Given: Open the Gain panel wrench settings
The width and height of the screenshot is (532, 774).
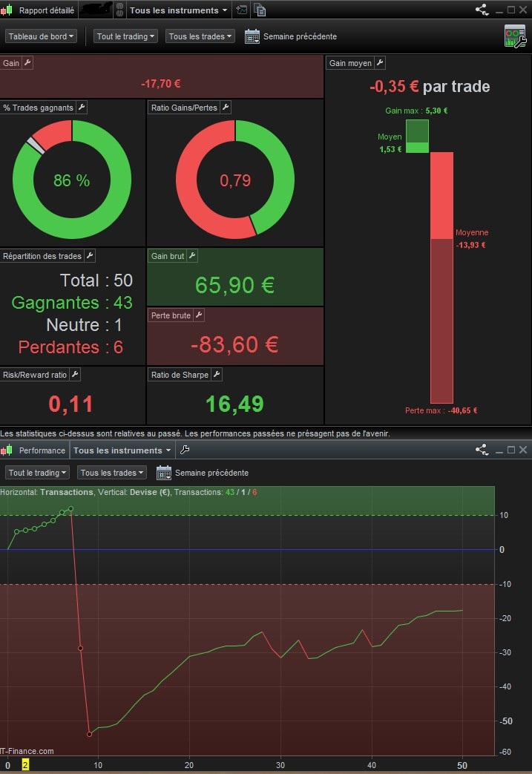Looking at the screenshot, I should pos(27,62).
